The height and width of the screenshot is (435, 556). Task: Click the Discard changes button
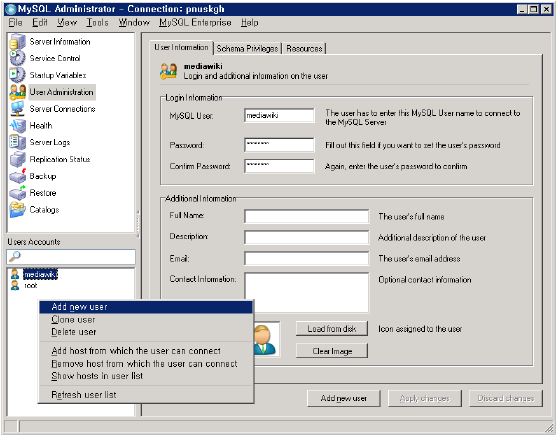pyautogui.click(x=506, y=398)
